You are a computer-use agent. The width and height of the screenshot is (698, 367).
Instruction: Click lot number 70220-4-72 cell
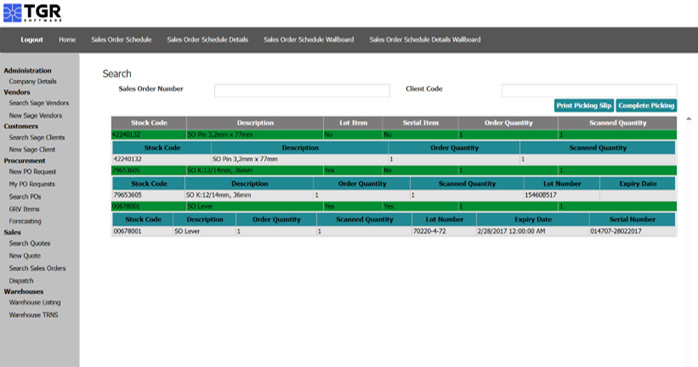(x=429, y=231)
